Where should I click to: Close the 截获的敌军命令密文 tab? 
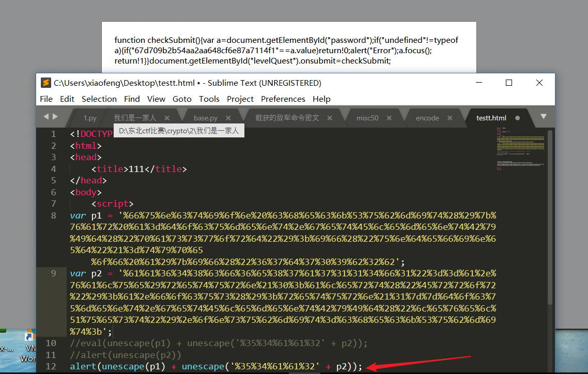[x=330, y=118]
